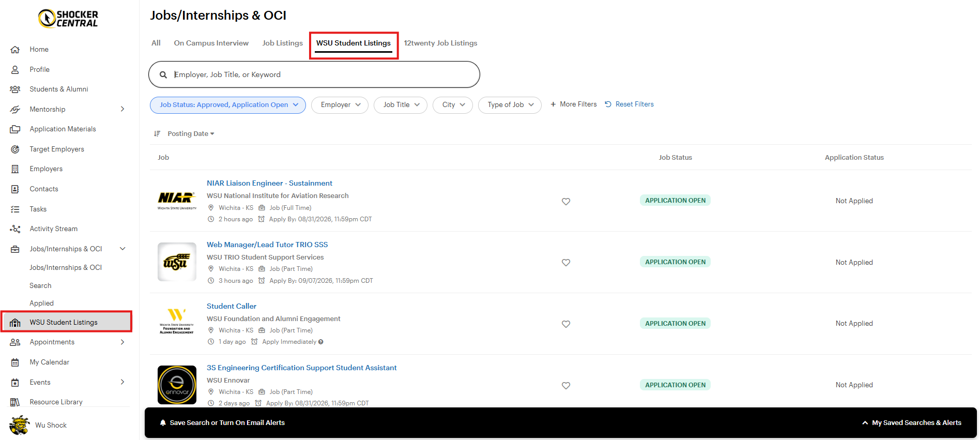Open the City filter dropdown
This screenshot has height=440, width=980.
[x=453, y=105]
